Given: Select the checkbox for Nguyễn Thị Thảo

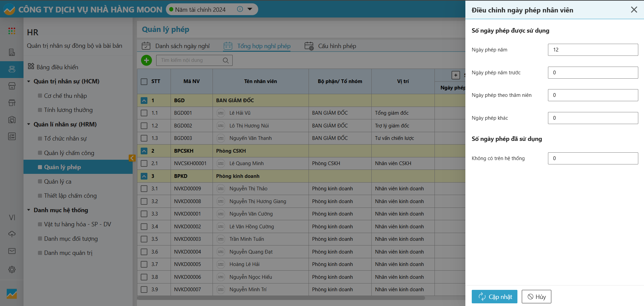Looking at the screenshot, I should click(x=144, y=189).
